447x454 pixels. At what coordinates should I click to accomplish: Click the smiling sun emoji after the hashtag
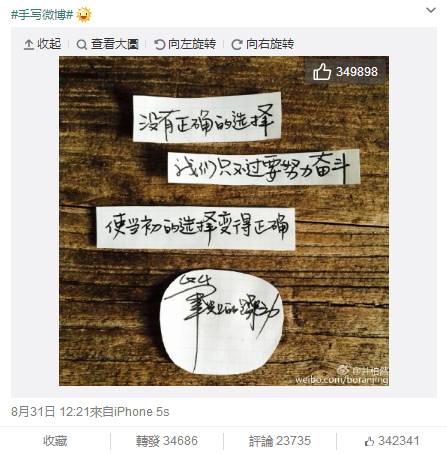point(83,14)
